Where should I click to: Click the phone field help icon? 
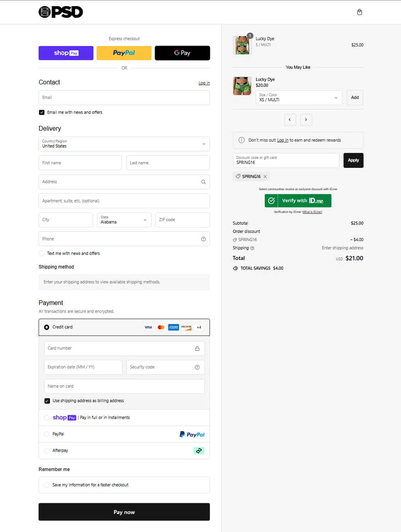click(x=203, y=239)
